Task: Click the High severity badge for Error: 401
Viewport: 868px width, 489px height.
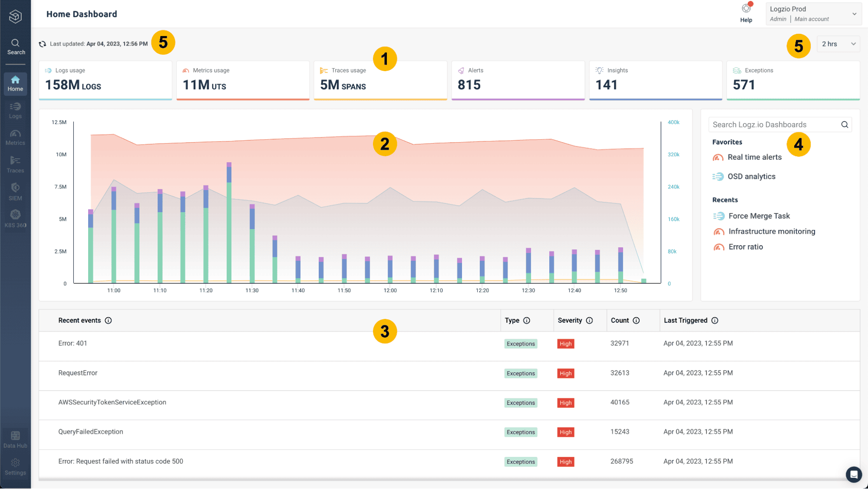Action: point(565,343)
